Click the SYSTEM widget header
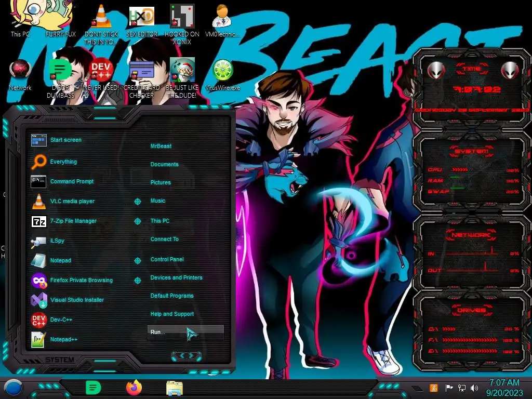The image size is (532, 399). [472, 151]
